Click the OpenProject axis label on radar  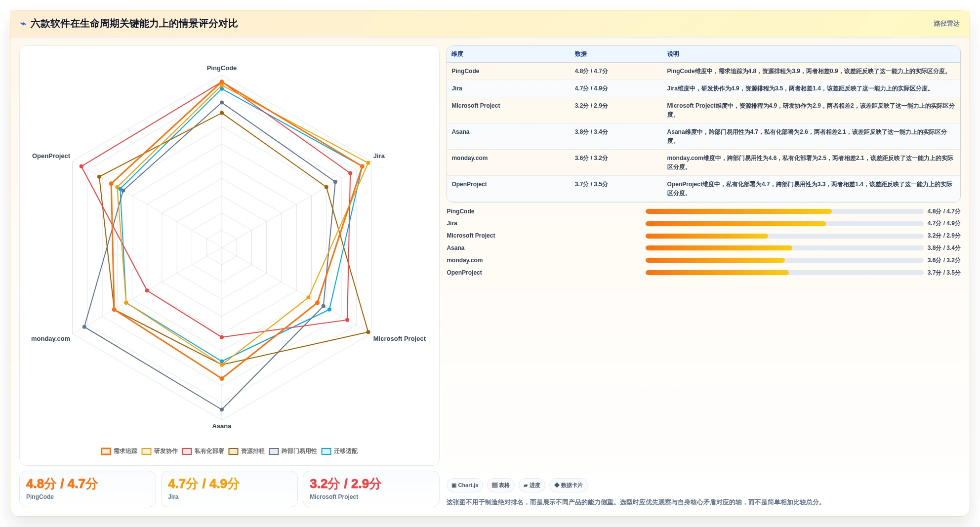51,156
